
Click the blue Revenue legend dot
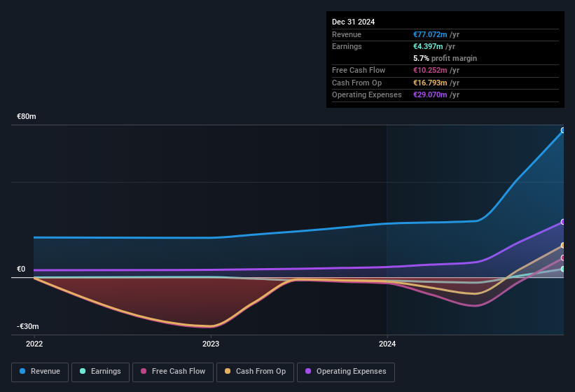(22, 371)
